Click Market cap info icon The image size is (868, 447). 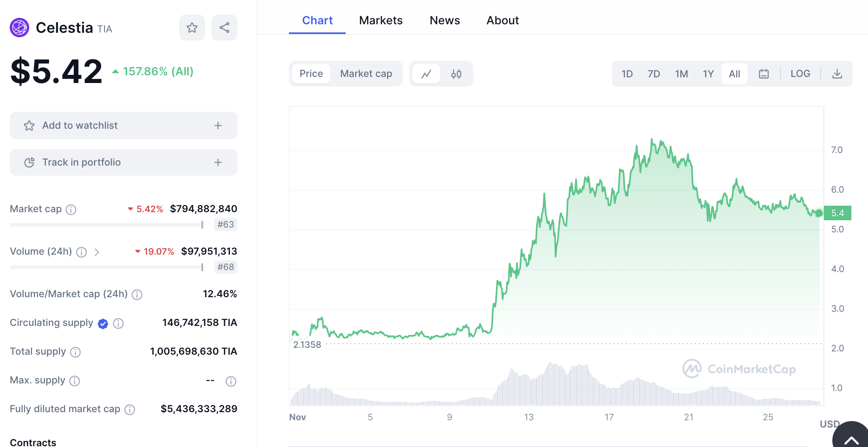(71, 209)
